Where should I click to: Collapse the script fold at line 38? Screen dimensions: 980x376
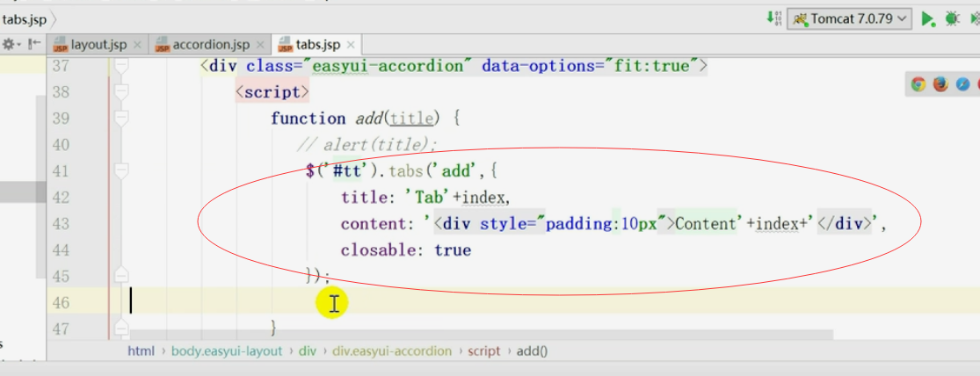[x=121, y=92]
